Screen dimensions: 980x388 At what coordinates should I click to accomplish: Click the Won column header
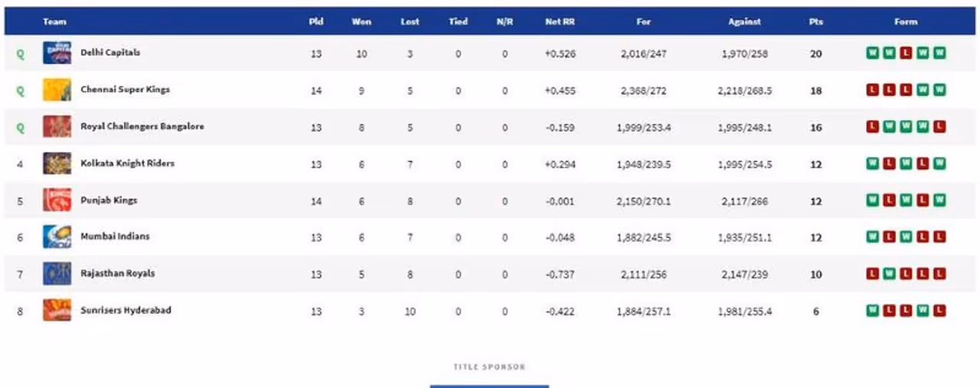tap(361, 21)
